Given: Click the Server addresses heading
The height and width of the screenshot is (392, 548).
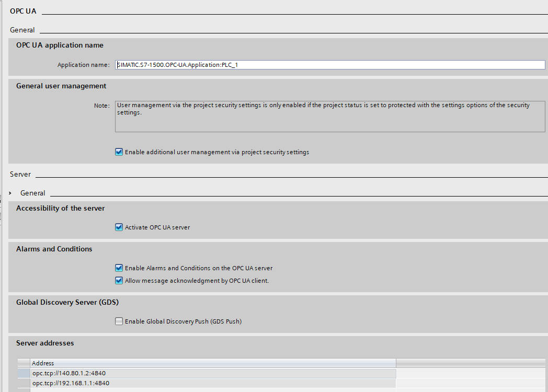Looking at the screenshot, I should point(45,343).
